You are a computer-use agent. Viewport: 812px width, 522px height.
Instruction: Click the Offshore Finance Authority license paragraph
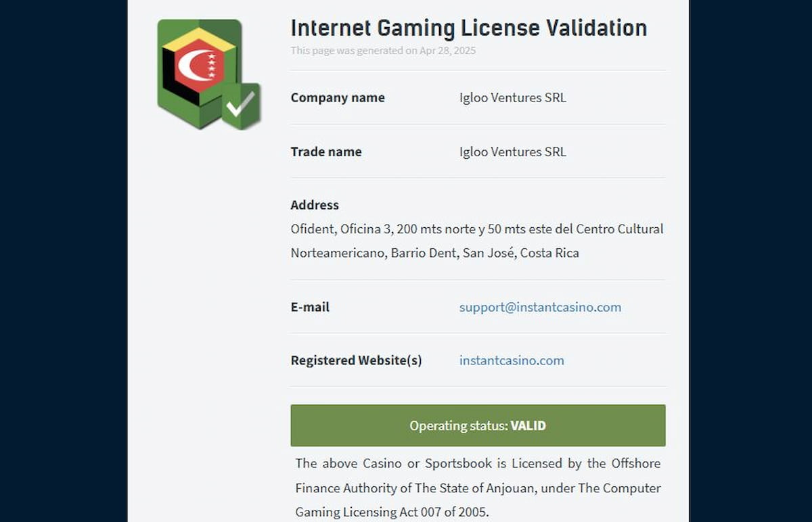(x=478, y=488)
